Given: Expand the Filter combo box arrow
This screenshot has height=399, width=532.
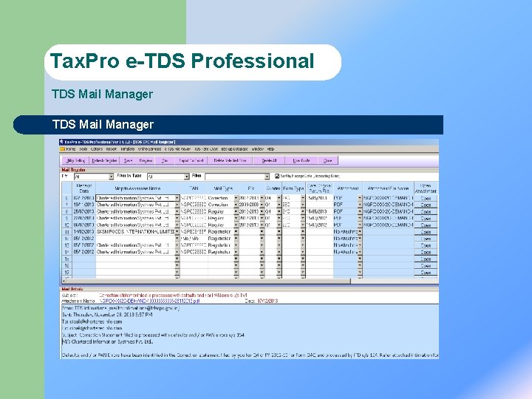Looking at the screenshot, I should tap(267, 177).
